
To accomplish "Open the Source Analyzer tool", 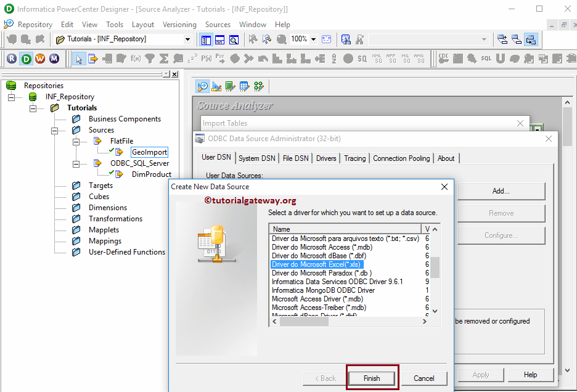I will [x=203, y=86].
